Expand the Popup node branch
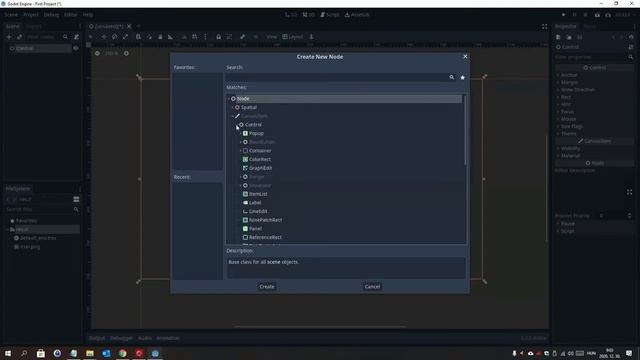This screenshot has width=640, height=360. (241, 133)
